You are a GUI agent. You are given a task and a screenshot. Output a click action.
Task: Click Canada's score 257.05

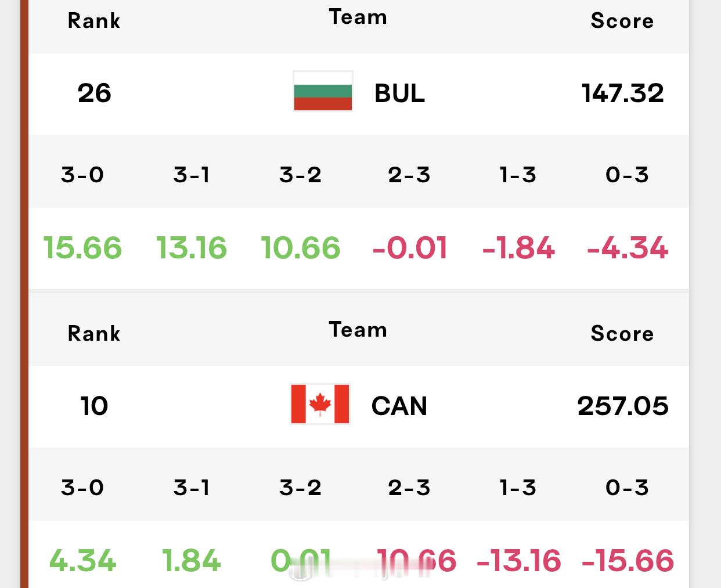[x=622, y=406]
